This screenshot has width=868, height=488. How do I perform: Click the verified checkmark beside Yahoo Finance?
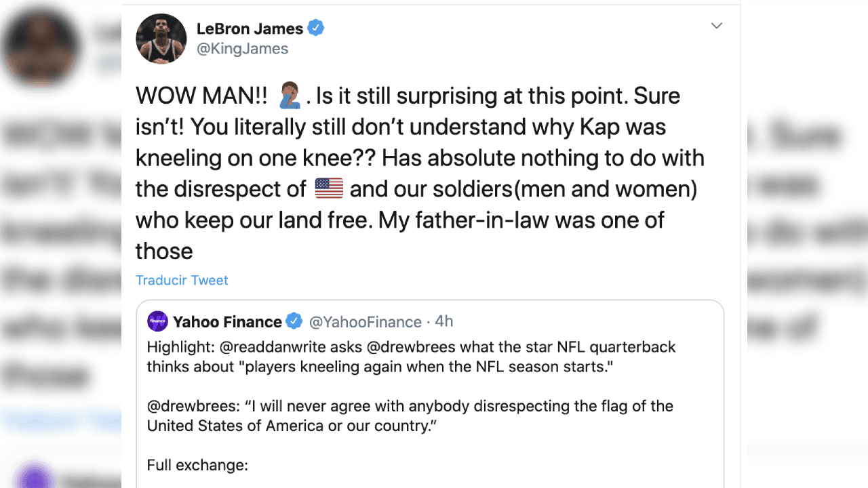pos(294,321)
